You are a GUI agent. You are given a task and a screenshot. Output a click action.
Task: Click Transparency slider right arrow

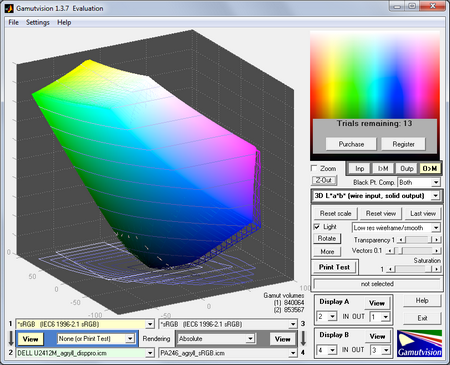tap(437, 240)
